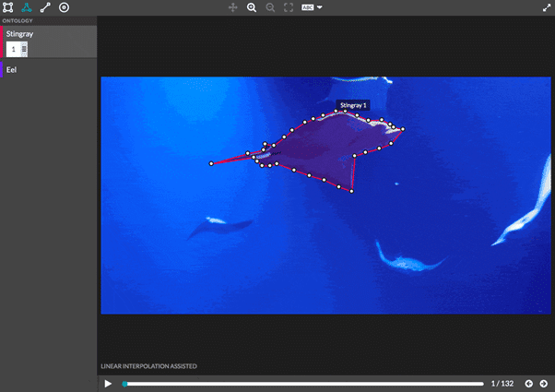Zoom out of the video frame

[x=270, y=7]
